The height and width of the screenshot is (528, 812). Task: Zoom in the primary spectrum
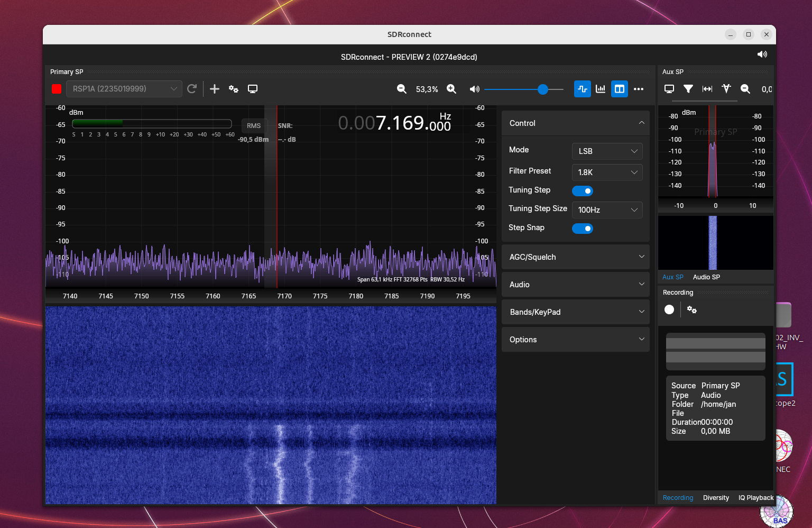(x=451, y=89)
